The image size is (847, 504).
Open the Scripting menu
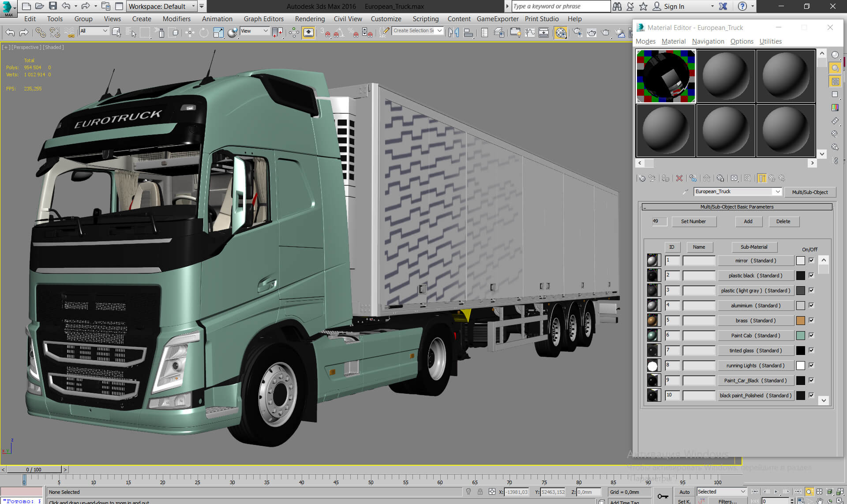pos(425,19)
